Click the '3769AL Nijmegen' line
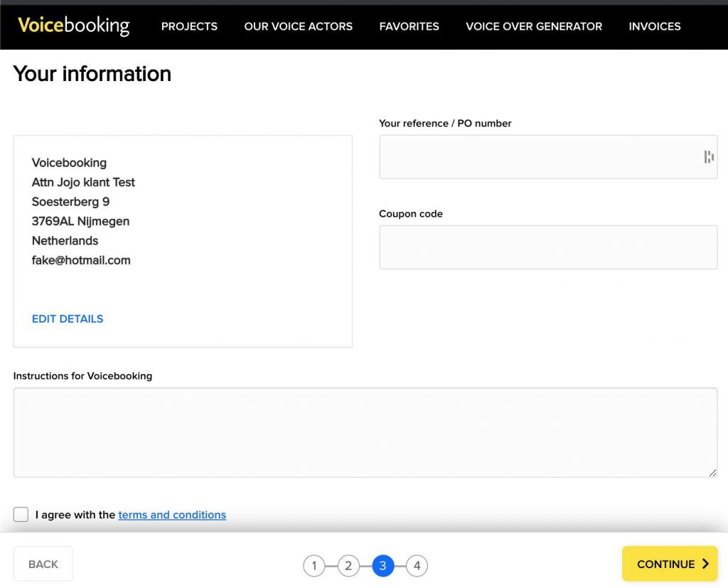728x588 pixels. click(x=81, y=221)
